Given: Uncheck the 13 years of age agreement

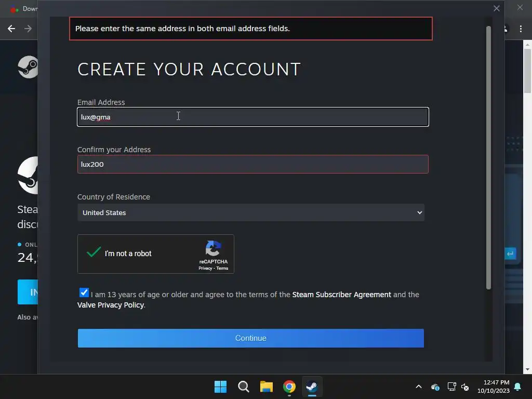Looking at the screenshot, I should [x=84, y=292].
